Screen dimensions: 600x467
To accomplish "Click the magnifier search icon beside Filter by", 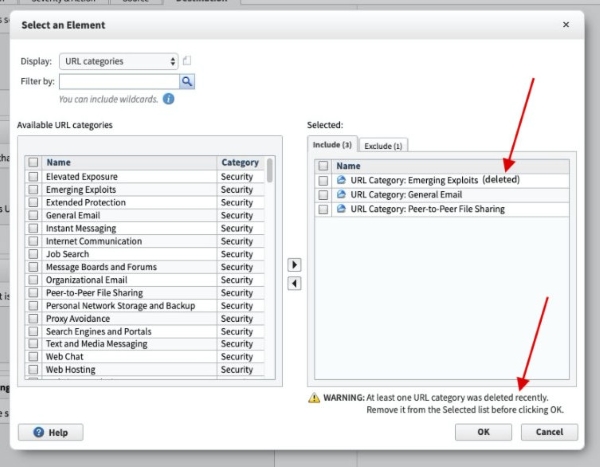I will point(187,81).
